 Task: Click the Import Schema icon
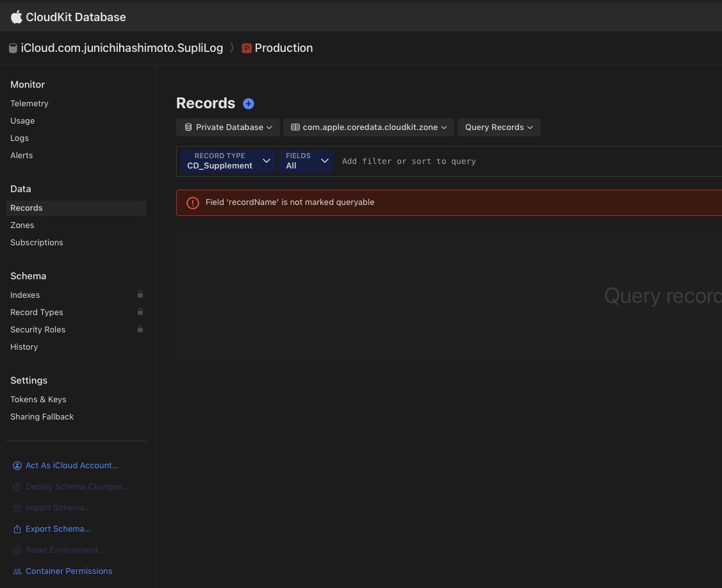pos(17,508)
